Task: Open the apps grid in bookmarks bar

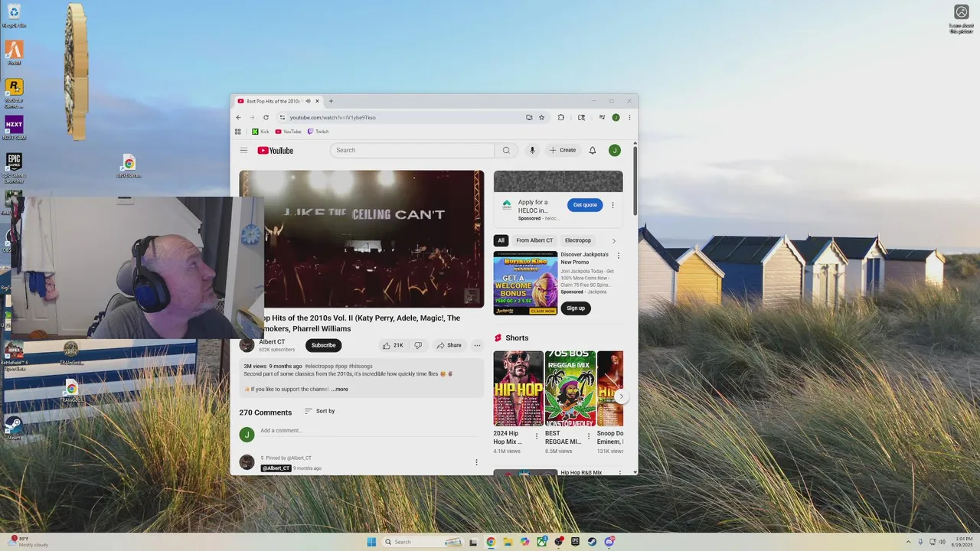Action: tap(237, 132)
